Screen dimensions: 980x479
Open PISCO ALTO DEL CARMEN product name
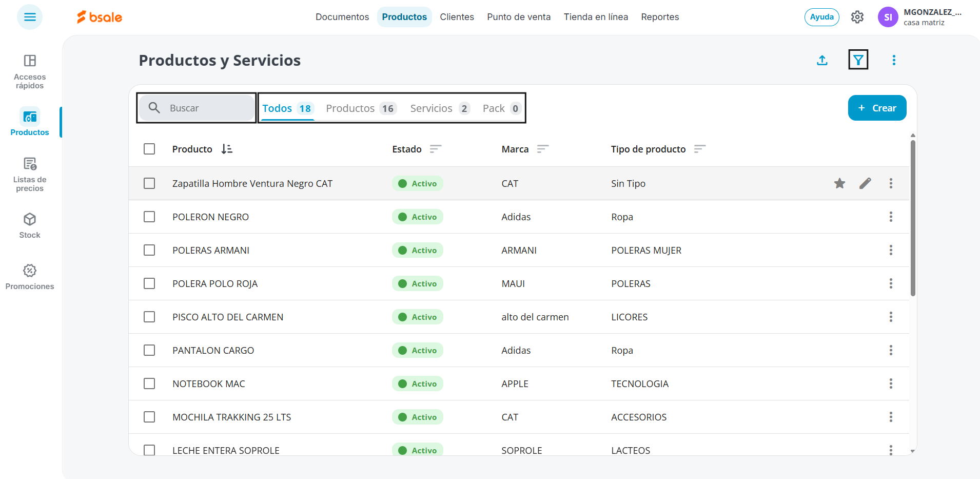point(228,317)
